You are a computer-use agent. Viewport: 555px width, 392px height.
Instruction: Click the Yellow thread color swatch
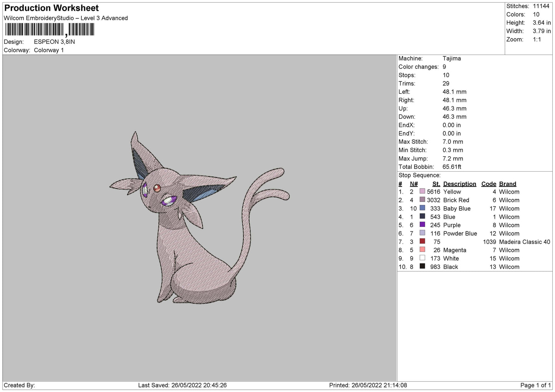click(422, 191)
